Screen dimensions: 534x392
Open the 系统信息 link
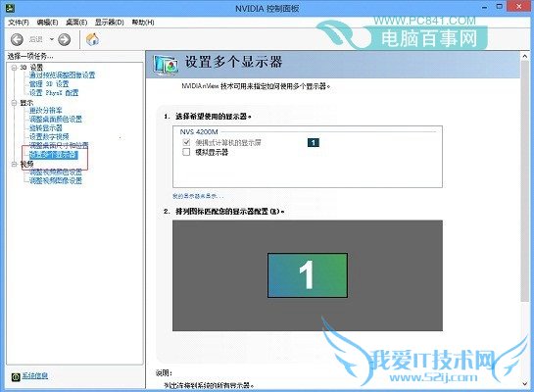coord(35,376)
